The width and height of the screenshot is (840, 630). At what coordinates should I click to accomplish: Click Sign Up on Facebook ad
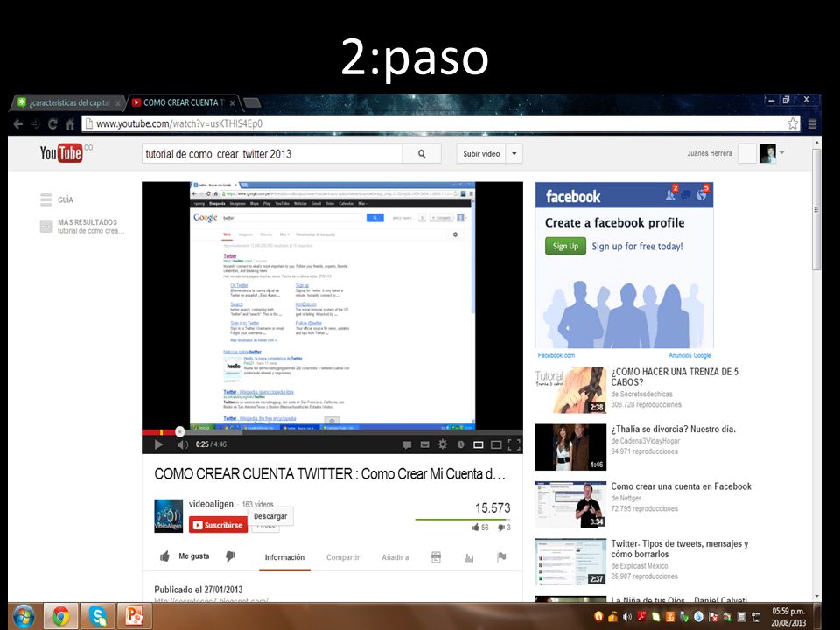(565, 246)
